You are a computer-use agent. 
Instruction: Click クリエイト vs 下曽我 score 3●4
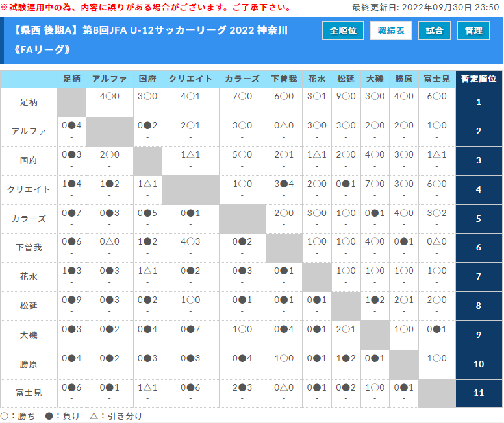[x=284, y=184]
